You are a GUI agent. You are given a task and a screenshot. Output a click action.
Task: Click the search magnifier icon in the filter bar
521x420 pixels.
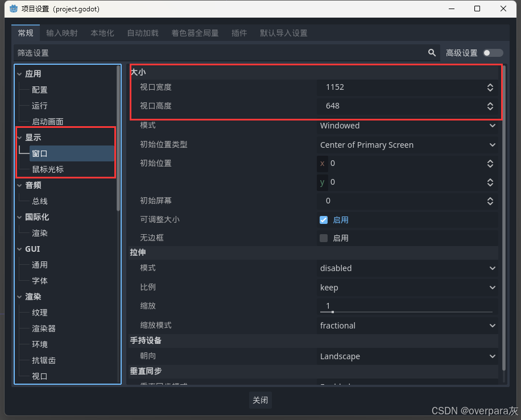(432, 52)
